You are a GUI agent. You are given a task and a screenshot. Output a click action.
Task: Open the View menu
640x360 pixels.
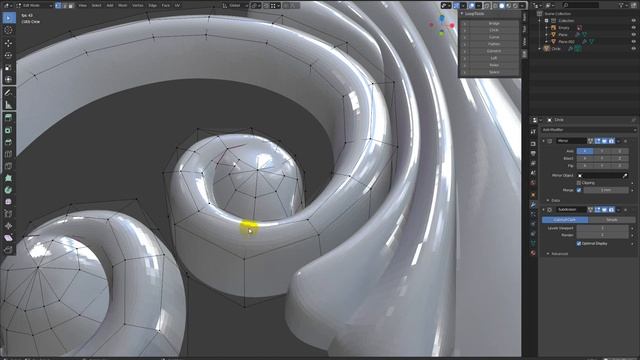pyautogui.click(x=82, y=5)
